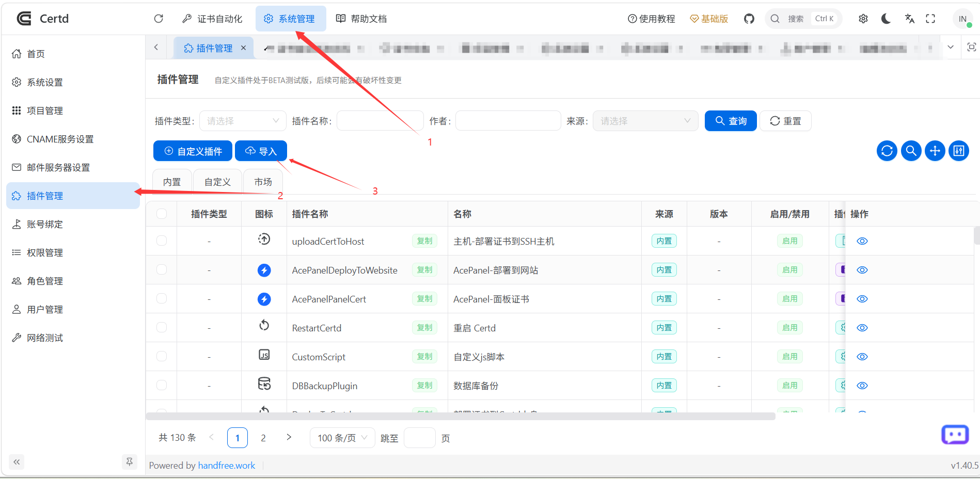This screenshot has height=479, width=980.
Task: Switch to 市场 tab
Action: (x=263, y=182)
